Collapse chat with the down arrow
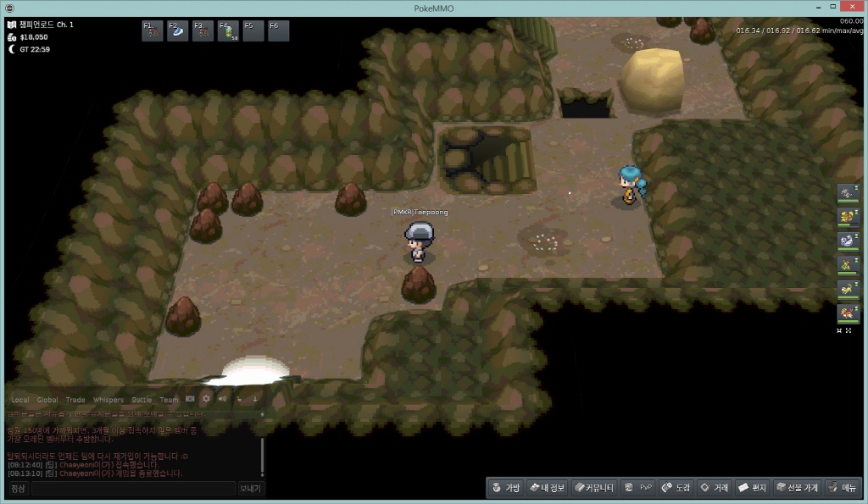 [x=254, y=399]
